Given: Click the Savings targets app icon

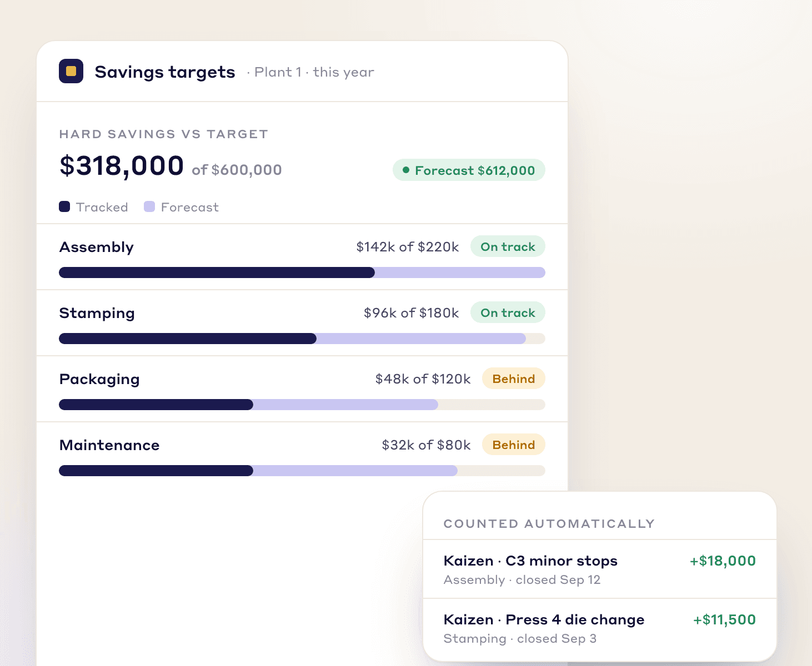Looking at the screenshot, I should pos(71,71).
